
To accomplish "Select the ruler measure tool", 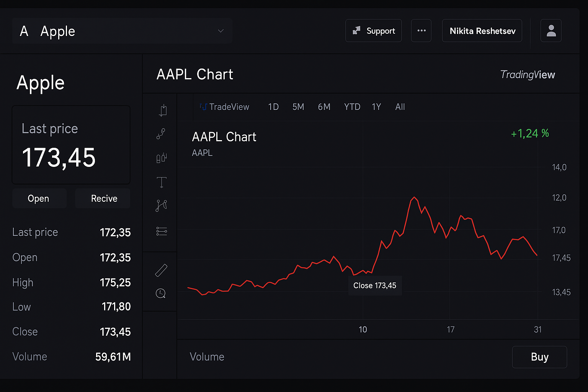I will tap(161, 270).
